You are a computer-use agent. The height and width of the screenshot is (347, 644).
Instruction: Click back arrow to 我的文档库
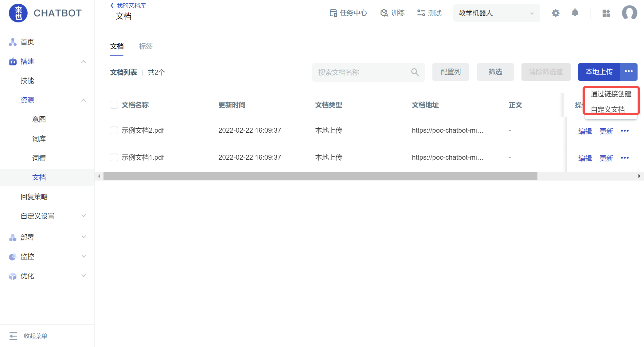pyautogui.click(x=112, y=6)
